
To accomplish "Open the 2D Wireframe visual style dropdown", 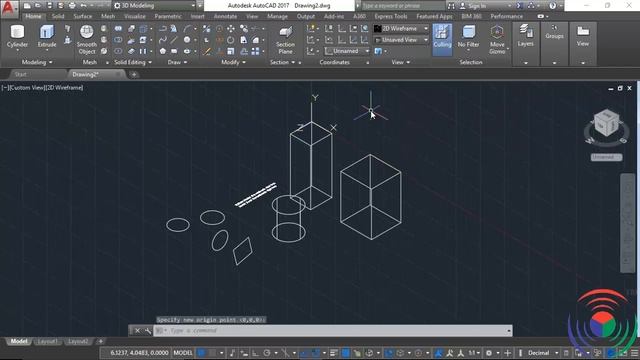I will tap(401, 29).
